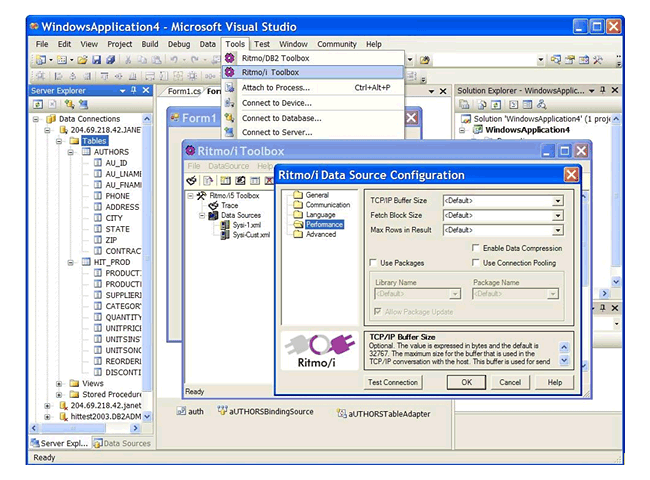
Task: Select Ritmo/DB2 Toolbox menu entry
Action: (313, 58)
